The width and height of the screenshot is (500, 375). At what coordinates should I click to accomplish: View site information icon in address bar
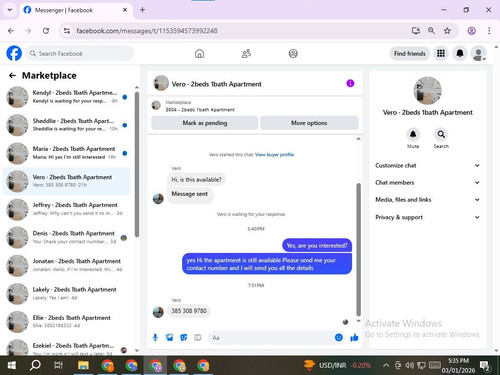click(x=67, y=31)
